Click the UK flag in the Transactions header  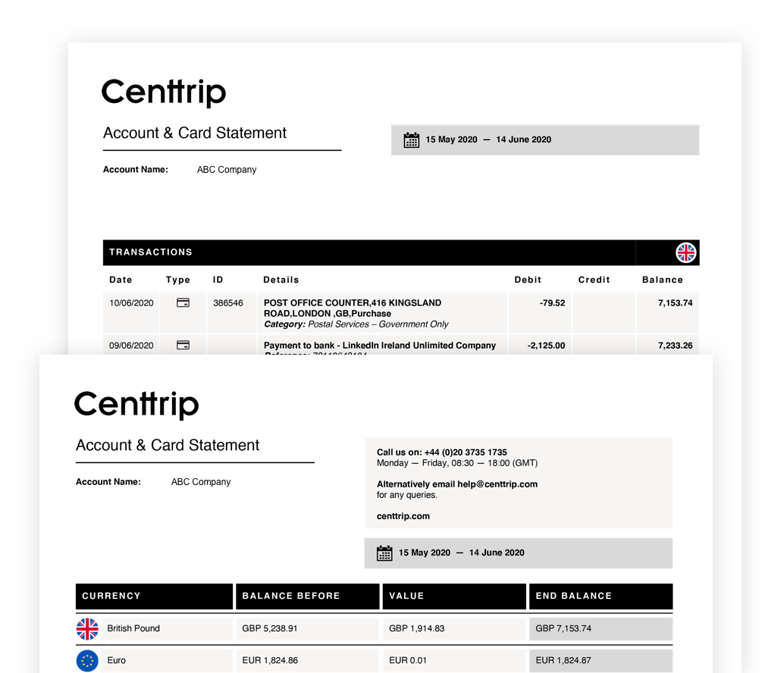(685, 252)
